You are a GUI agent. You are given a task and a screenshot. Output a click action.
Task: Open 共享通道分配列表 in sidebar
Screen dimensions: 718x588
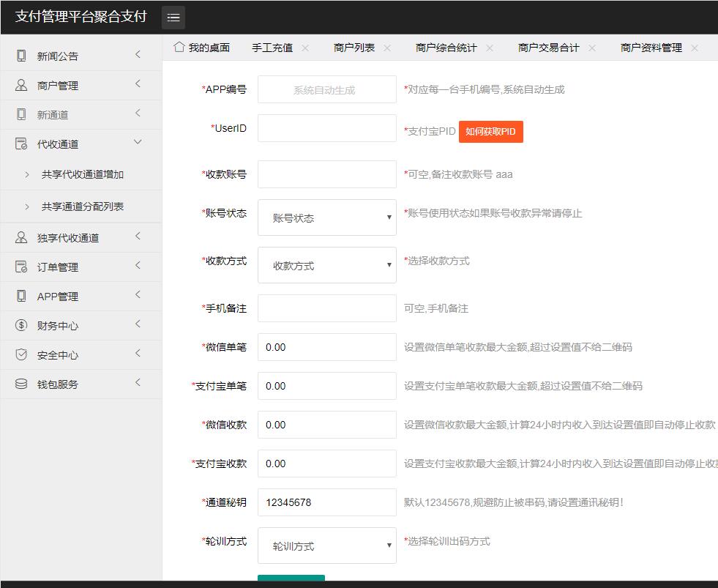pos(82,206)
